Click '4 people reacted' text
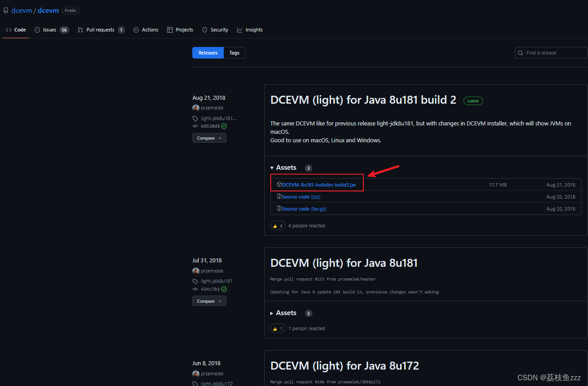The image size is (588, 386). [x=307, y=226]
